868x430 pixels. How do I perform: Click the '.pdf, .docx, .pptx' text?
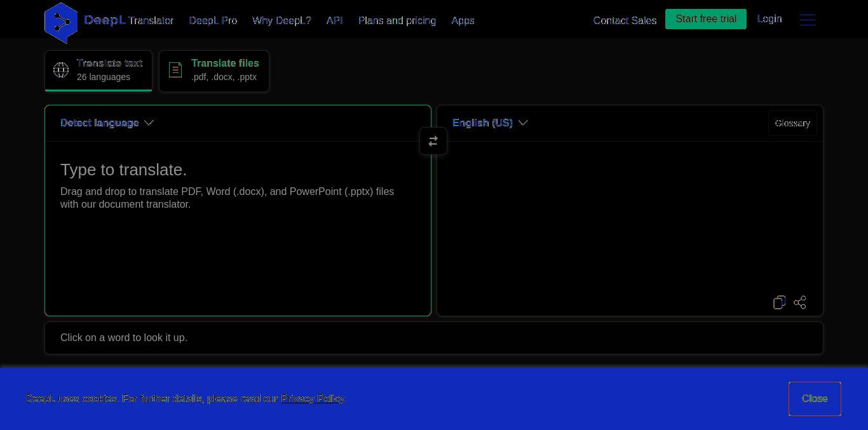coord(224,77)
